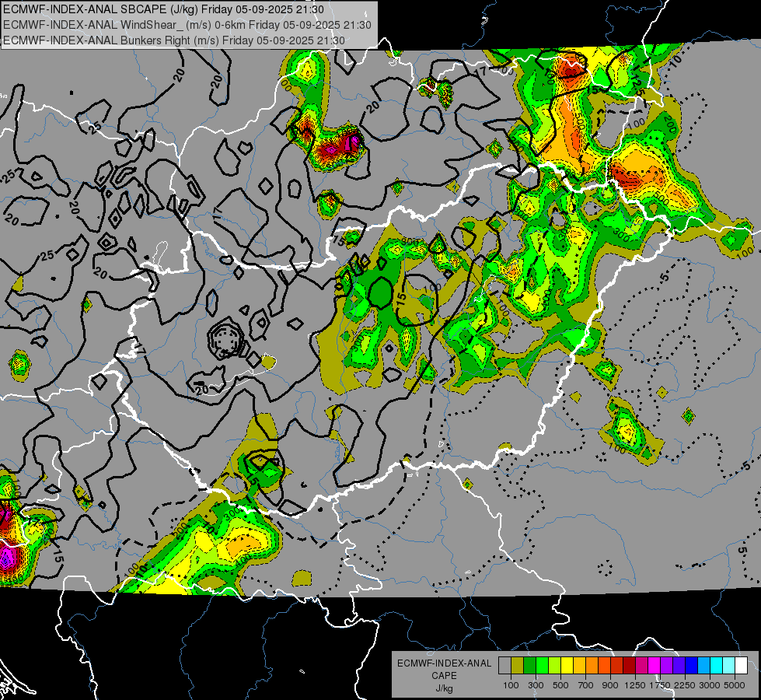The width and height of the screenshot is (761, 700).
Task: Click the 900 tick label in legend
Action: click(610, 685)
